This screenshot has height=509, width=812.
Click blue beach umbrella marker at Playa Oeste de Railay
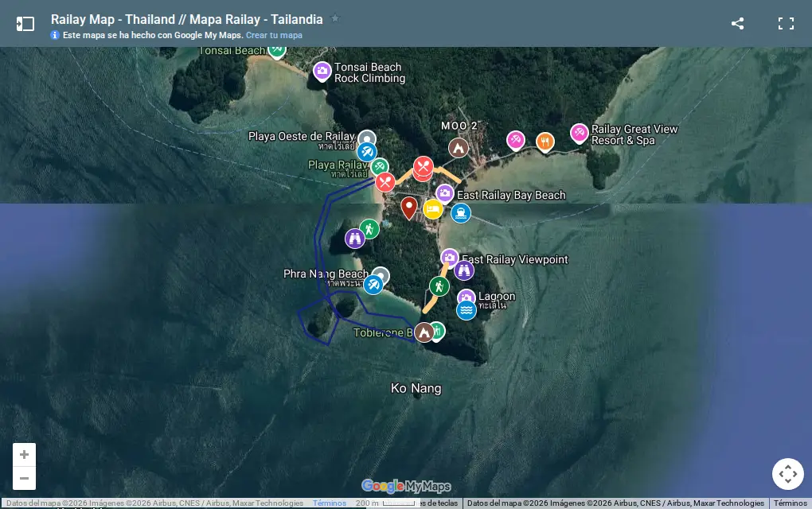click(x=367, y=152)
